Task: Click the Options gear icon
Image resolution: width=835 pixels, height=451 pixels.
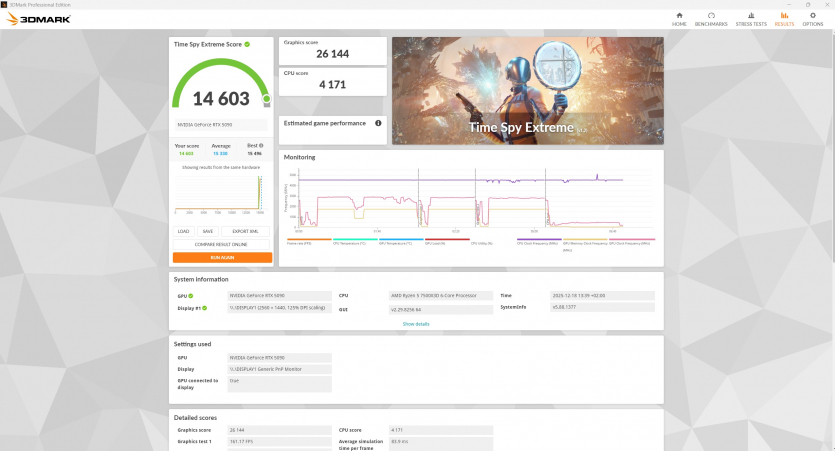Action: tap(812, 18)
